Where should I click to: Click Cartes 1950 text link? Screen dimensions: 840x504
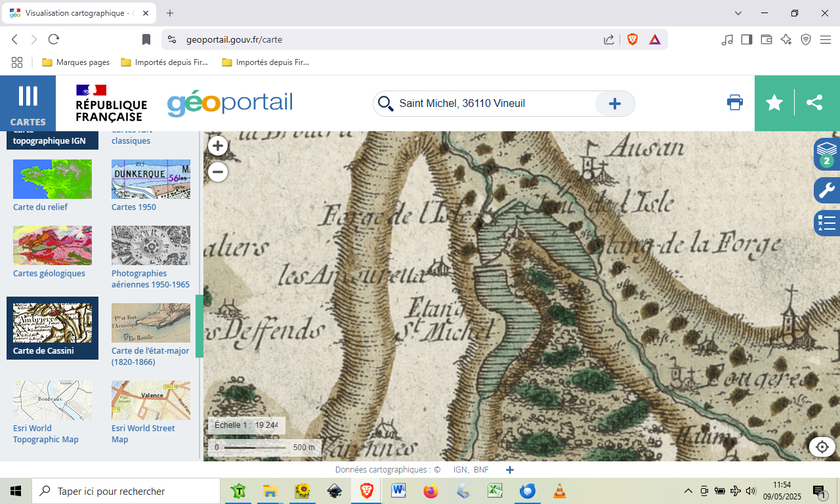pos(134,207)
